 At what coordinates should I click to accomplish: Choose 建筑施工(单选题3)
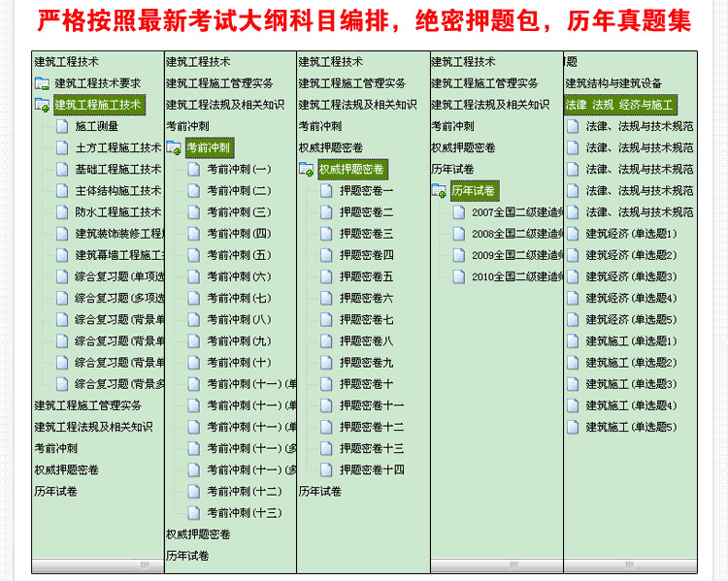click(631, 384)
